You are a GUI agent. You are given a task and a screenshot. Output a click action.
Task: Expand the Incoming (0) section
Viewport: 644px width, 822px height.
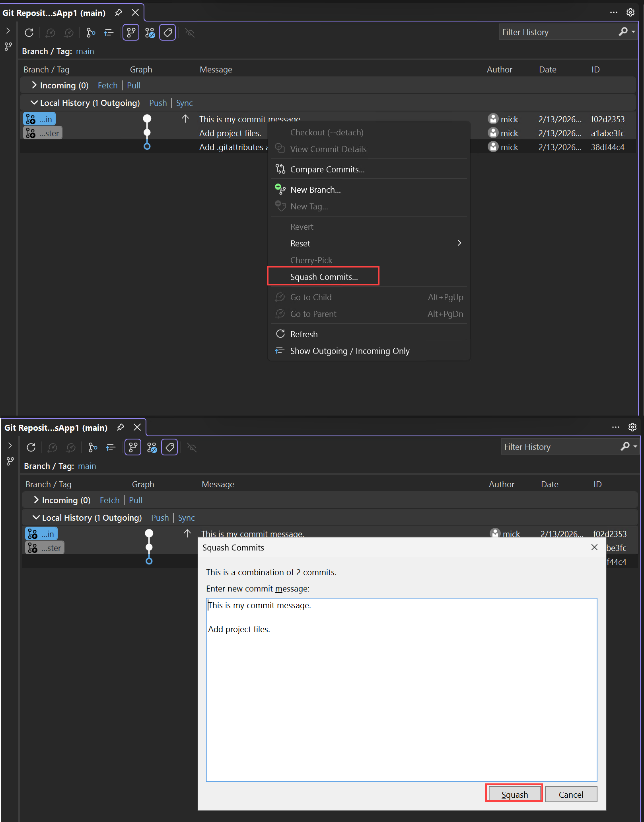[x=34, y=85]
